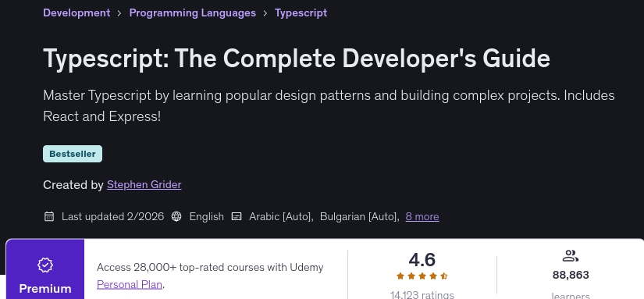Viewport: 644px width, 299px height.
Task: Click the 14,123 ratings text
Action: click(422, 294)
